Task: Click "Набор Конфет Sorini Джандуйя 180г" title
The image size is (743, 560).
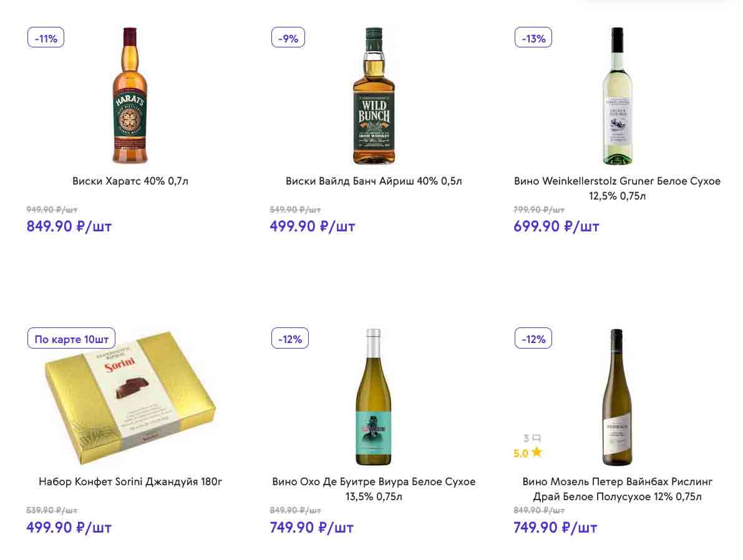Action: pos(130,482)
